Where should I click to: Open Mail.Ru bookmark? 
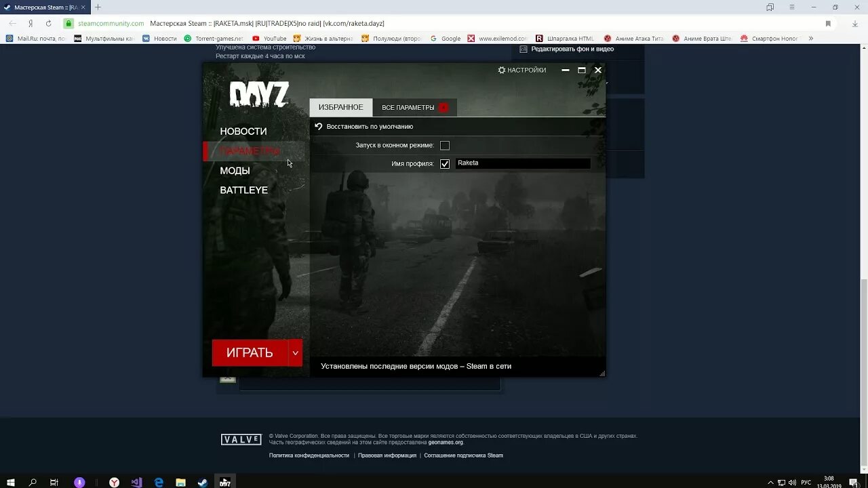[x=36, y=39]
